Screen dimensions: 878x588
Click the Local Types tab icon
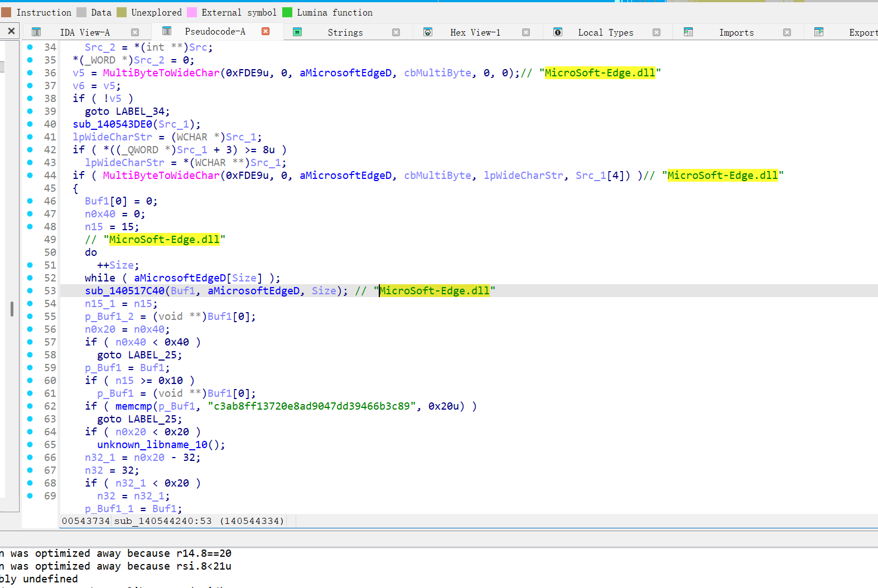(x=558, y=32)
